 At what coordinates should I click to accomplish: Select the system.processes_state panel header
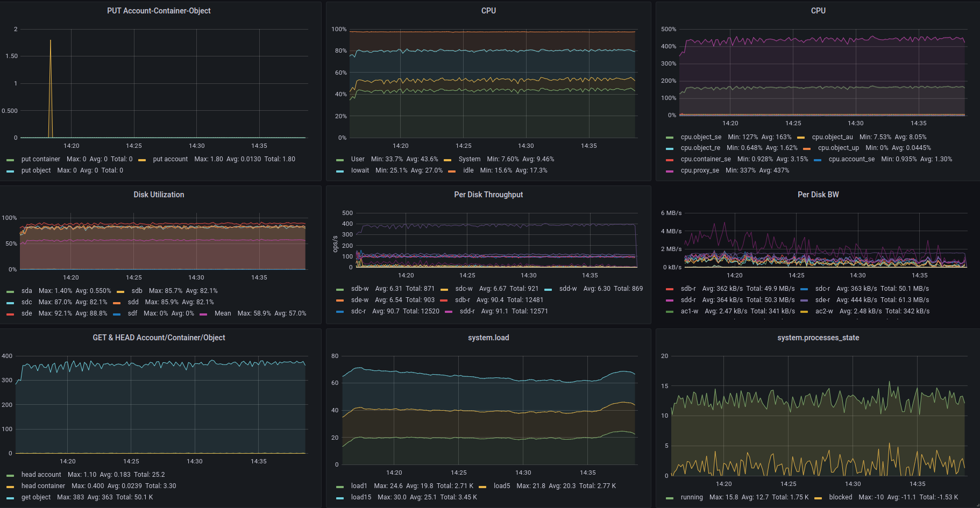tap(818, 338)
